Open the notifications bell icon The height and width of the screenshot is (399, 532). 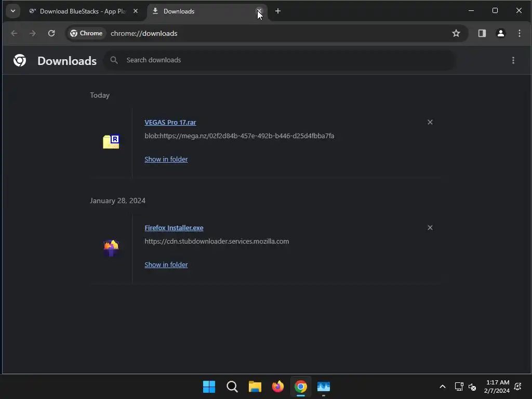[x=518, y=387]
